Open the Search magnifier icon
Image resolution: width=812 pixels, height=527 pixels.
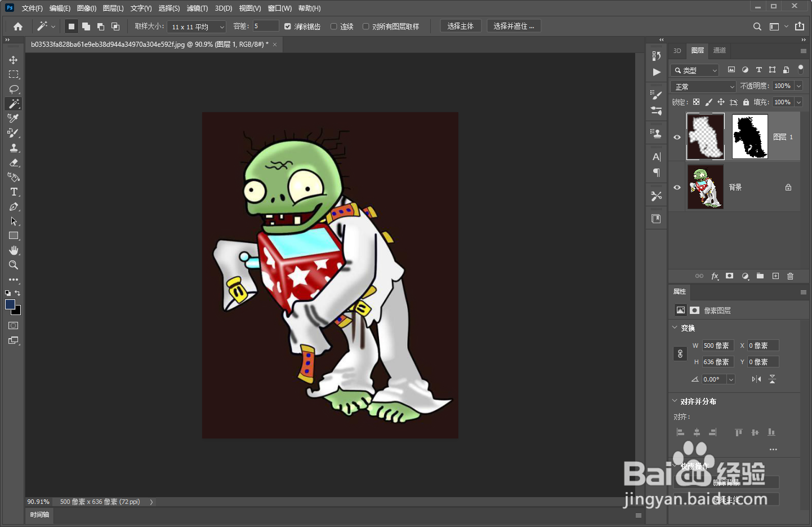point(757,26)
